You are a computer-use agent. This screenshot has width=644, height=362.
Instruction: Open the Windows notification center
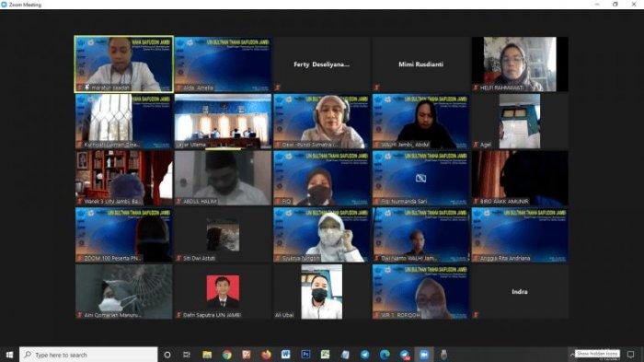point(630,355)
